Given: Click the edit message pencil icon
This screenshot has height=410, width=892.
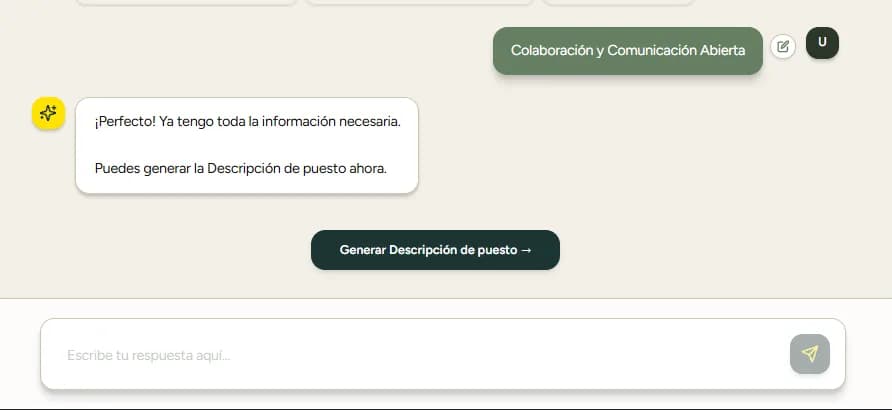Looking at the screenshot, I should [x=783, y=47].
